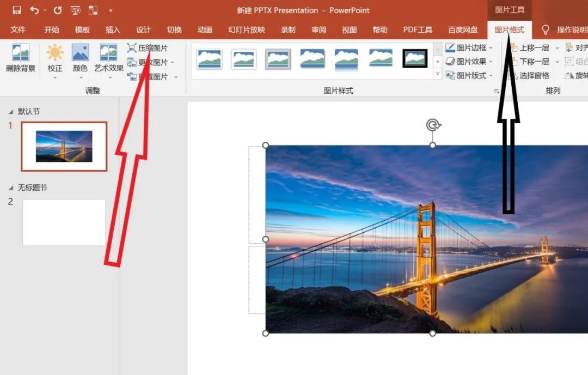Screen dimensions: 588x375
Task: Open the 文件 menu
Action: pos(17,29)
